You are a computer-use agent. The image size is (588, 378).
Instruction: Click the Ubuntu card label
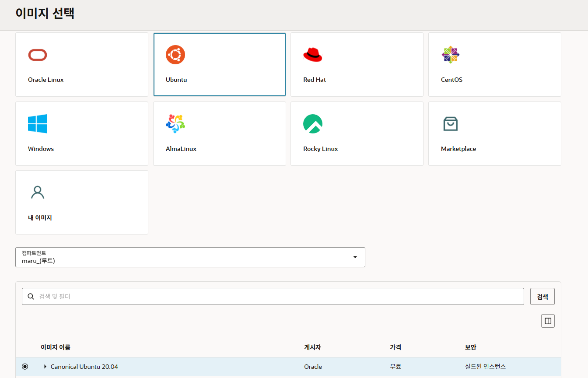tap(176, 80)
